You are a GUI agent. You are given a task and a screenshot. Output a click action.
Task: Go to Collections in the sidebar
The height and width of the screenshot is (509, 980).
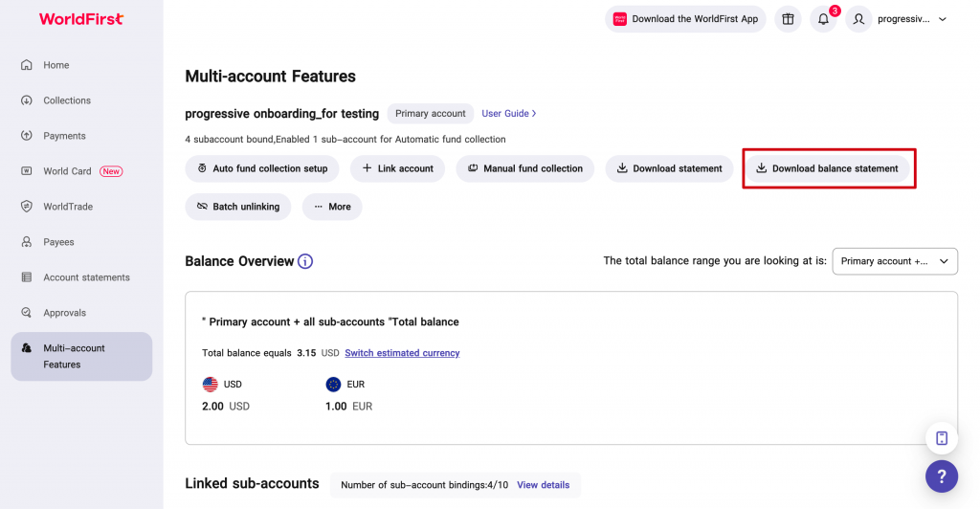[66, 100]
